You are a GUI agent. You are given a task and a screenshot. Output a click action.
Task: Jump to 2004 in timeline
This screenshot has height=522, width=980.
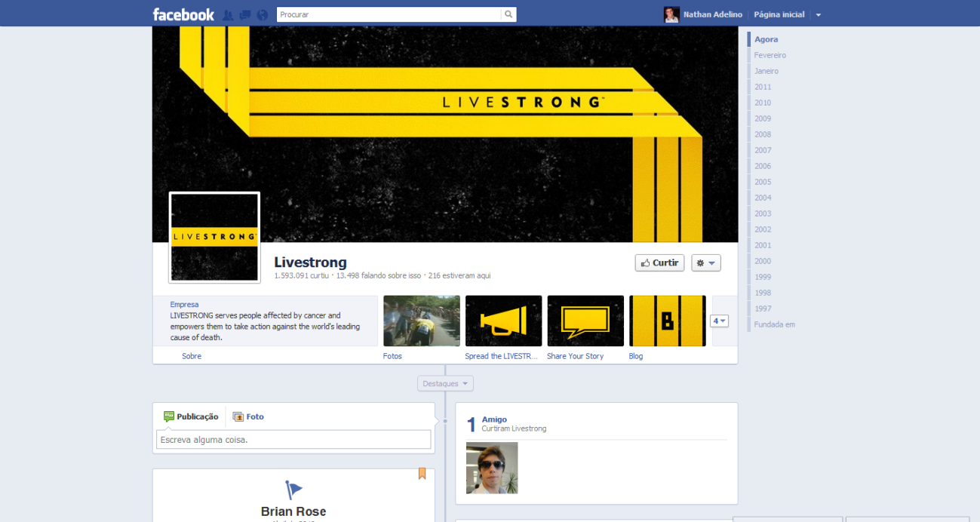(x=763, y=198)
